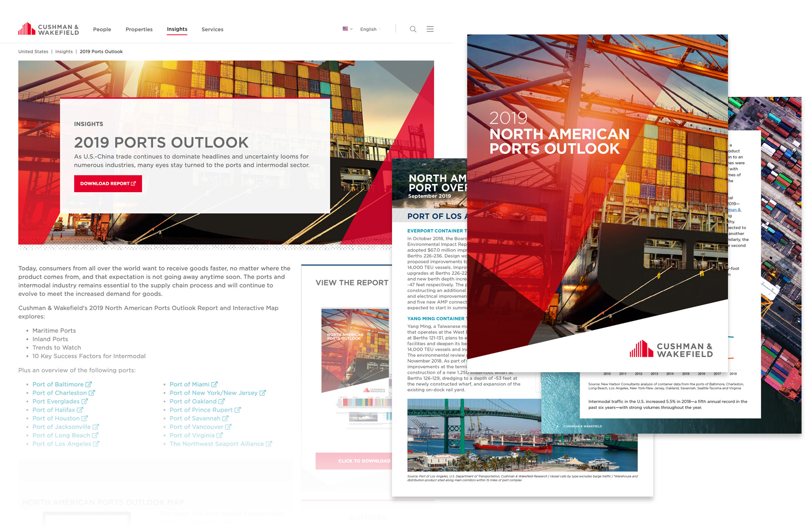The width and height of the screenshot is (812, 531).
Task: Click the Click to Download button
Action: (354, 461)
